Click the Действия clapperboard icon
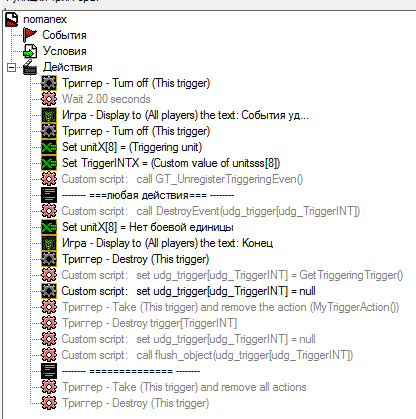The width and height of the screenshot is (416, 419). coord(30,67)
